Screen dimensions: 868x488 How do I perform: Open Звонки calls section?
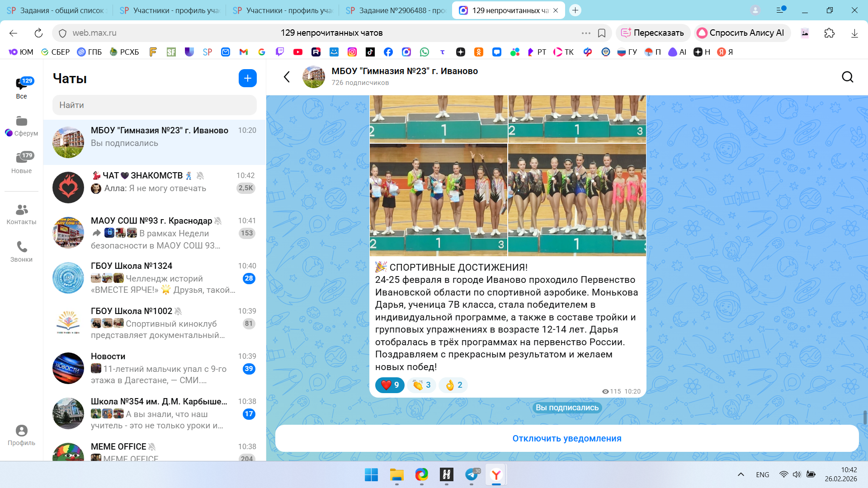pos(21,251)
